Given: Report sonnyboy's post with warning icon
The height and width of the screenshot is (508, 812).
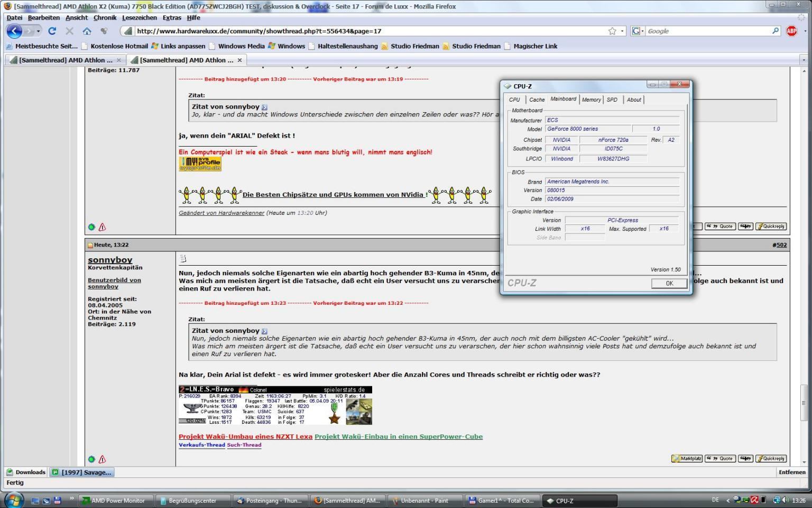Looking at the screenshot, I should pyautogui.click(x=102, y=459).
